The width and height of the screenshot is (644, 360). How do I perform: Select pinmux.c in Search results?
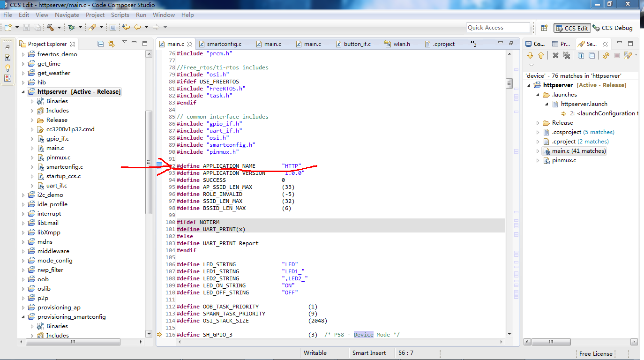(565, 160)
